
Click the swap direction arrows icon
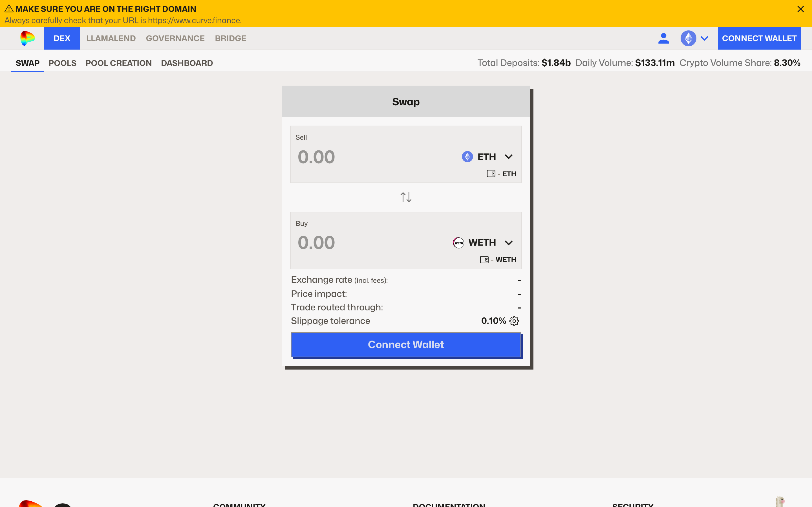tap(406, 197)
